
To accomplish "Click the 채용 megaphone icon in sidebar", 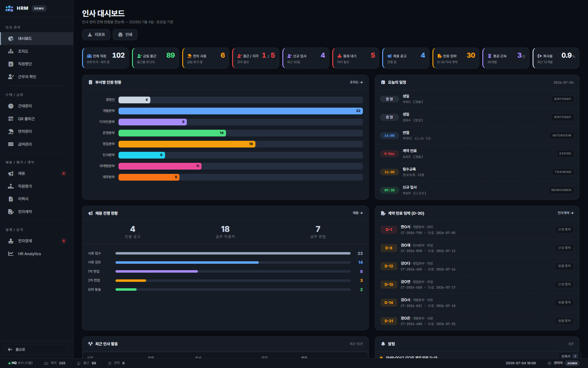I will (11, 174).
